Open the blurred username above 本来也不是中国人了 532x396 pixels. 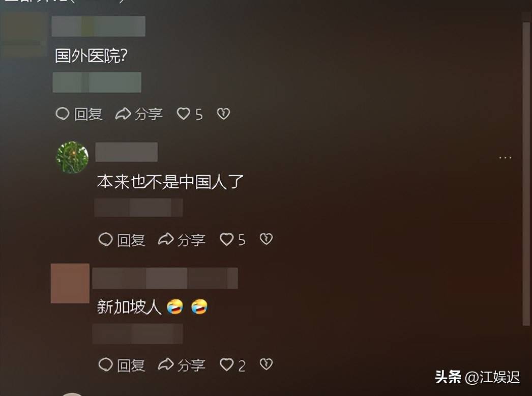pos(126,152)
